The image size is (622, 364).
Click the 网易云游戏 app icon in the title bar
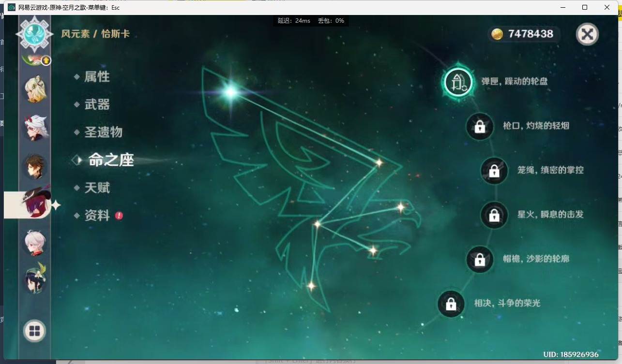pos(12,7)
